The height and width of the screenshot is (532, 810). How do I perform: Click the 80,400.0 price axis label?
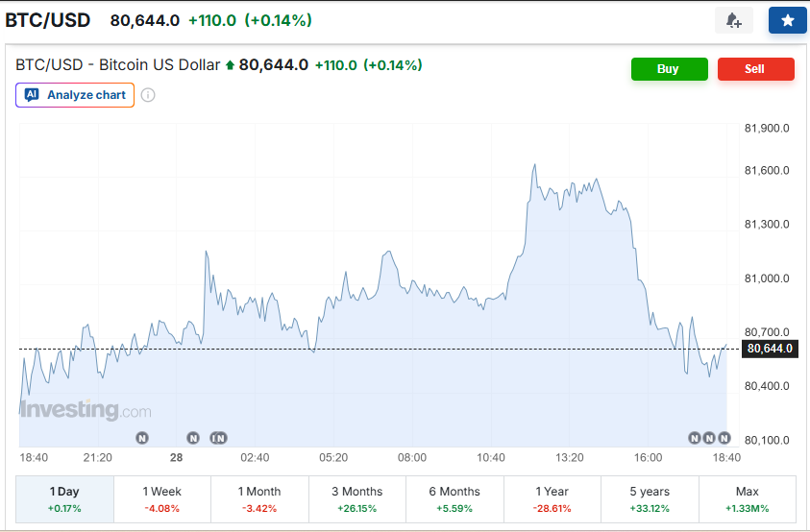coord(767,386)
